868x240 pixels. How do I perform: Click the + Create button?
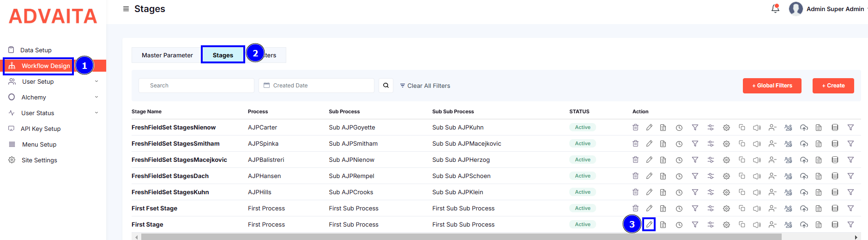pos(833,86)
